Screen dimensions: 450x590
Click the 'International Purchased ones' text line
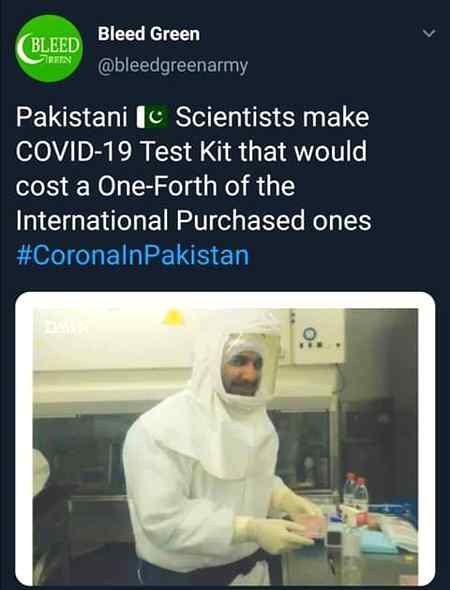[x=193, y=220]
